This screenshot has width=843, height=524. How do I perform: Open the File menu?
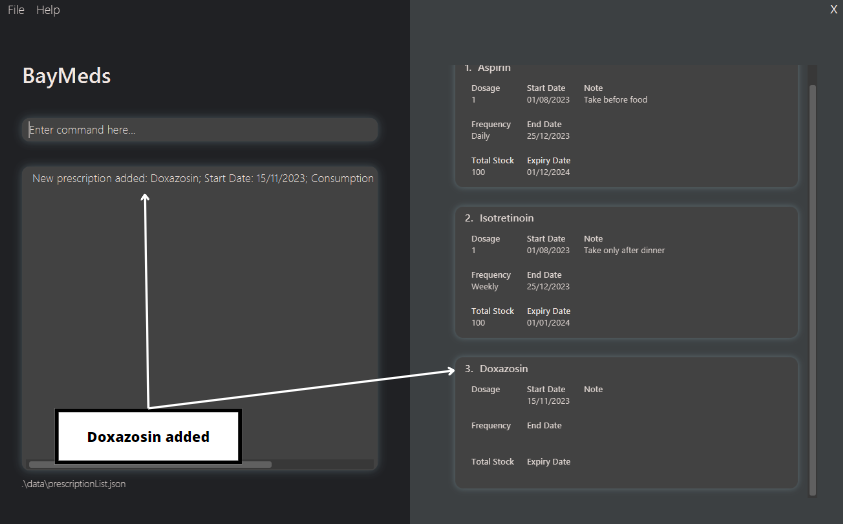(x=16, y=10)
